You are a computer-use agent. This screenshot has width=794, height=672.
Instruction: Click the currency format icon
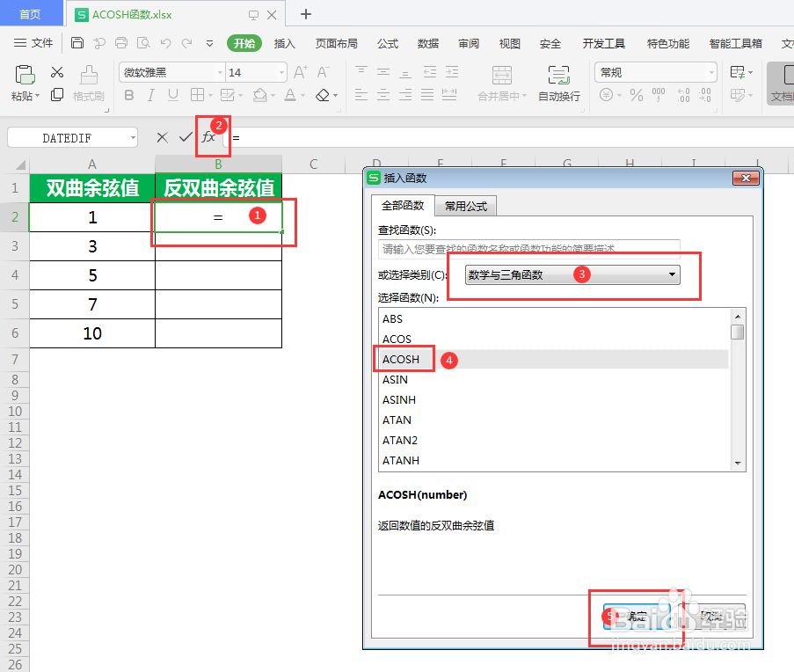pos(606,95)
